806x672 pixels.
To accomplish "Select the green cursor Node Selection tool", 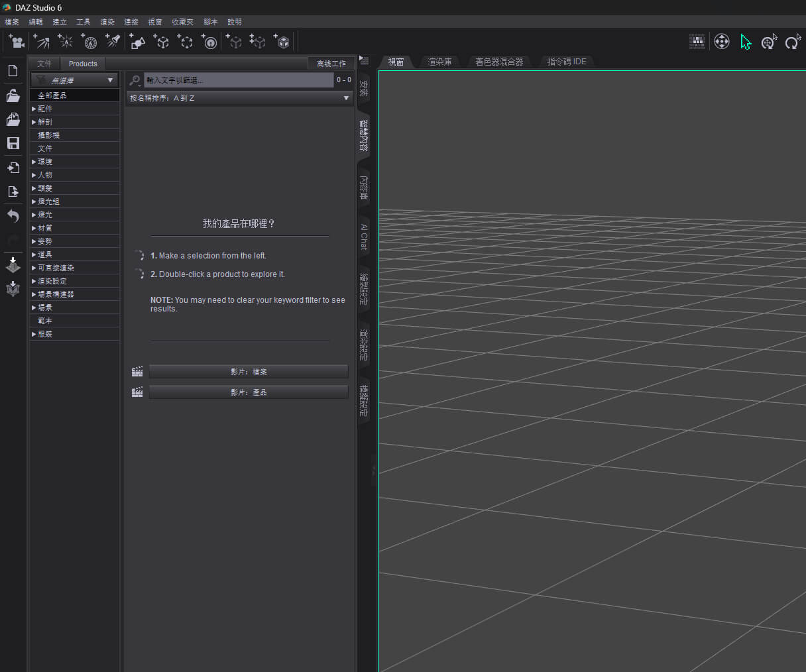I will click(746, 42).
